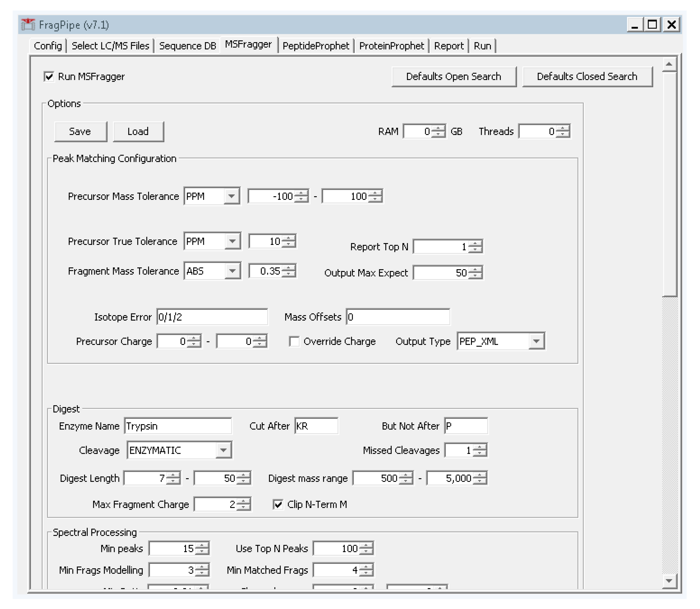Enable the Override Charge checkbox
Screen dimensions: 700x609
(294, 341)
